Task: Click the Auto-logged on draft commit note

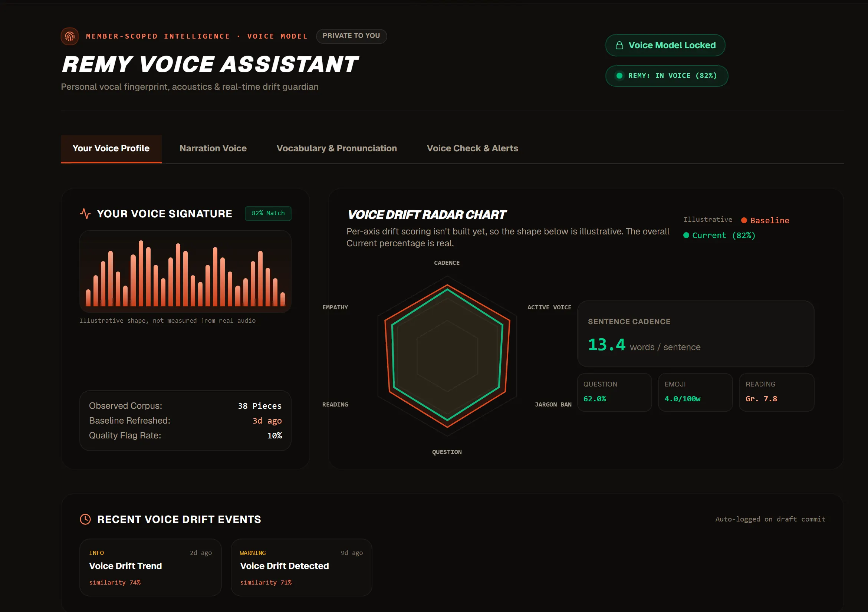Action: [770, 519]
